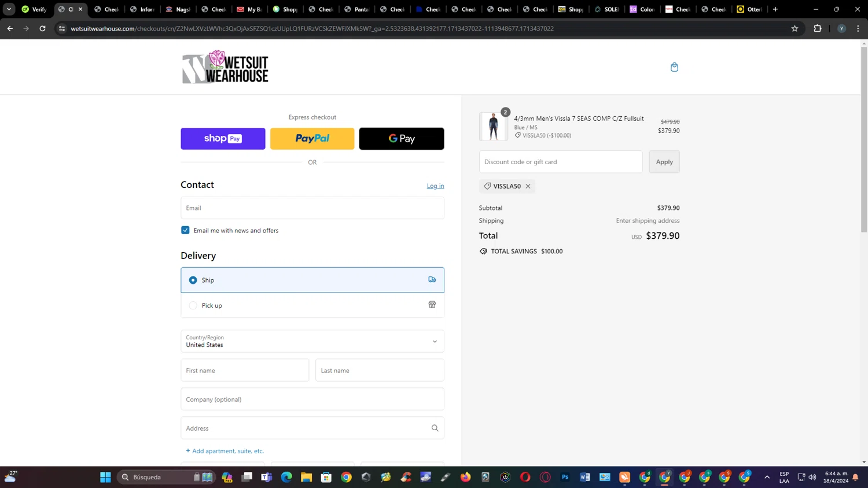Open Firefox from the taskbar
This screenshot has height=488, width=868.
[466, 477]
